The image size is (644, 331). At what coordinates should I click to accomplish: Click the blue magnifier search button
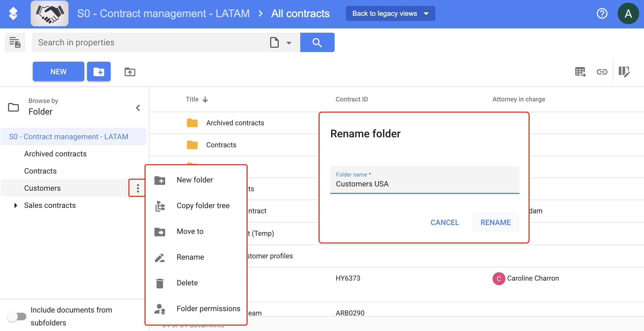(x=317, y=42)
